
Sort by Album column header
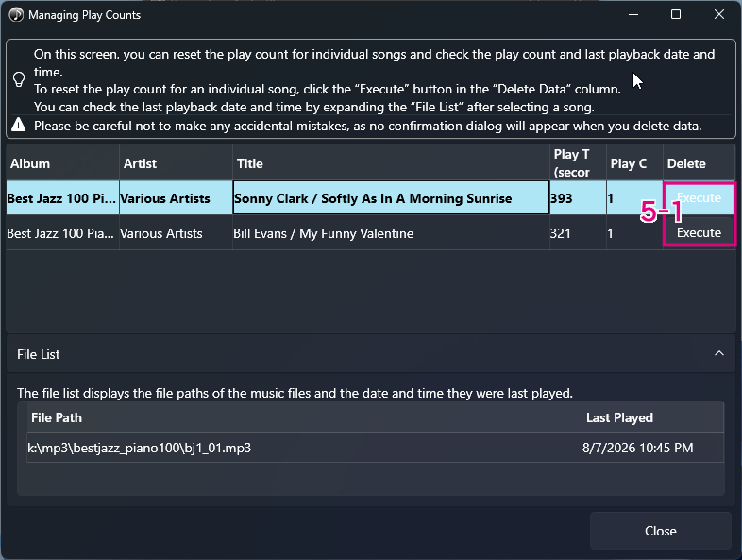(62, 163)
